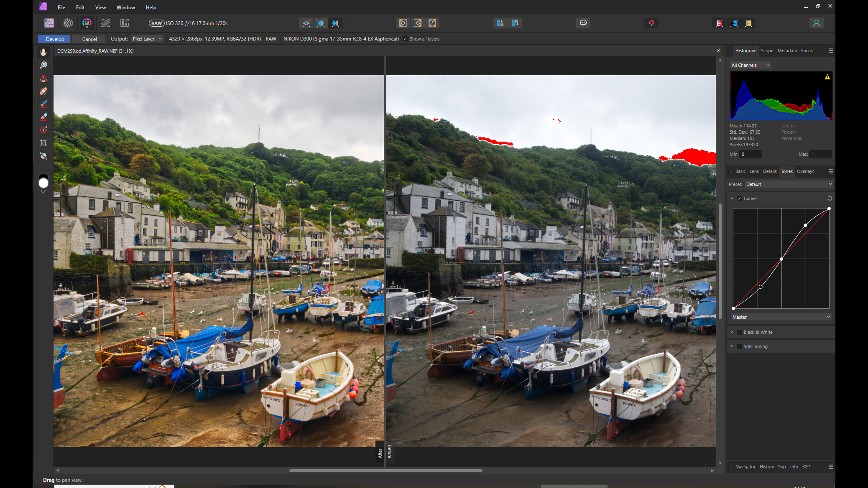The width and height of the screenshot is (868, 488).
Task: Select the Red Eye Removal tool
Action: (x=43, y=78)
